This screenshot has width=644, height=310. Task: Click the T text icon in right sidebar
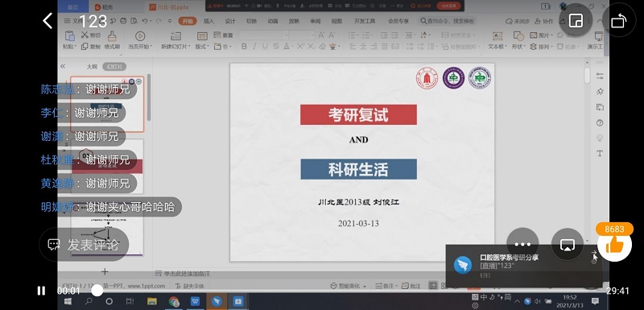(600, 153)
